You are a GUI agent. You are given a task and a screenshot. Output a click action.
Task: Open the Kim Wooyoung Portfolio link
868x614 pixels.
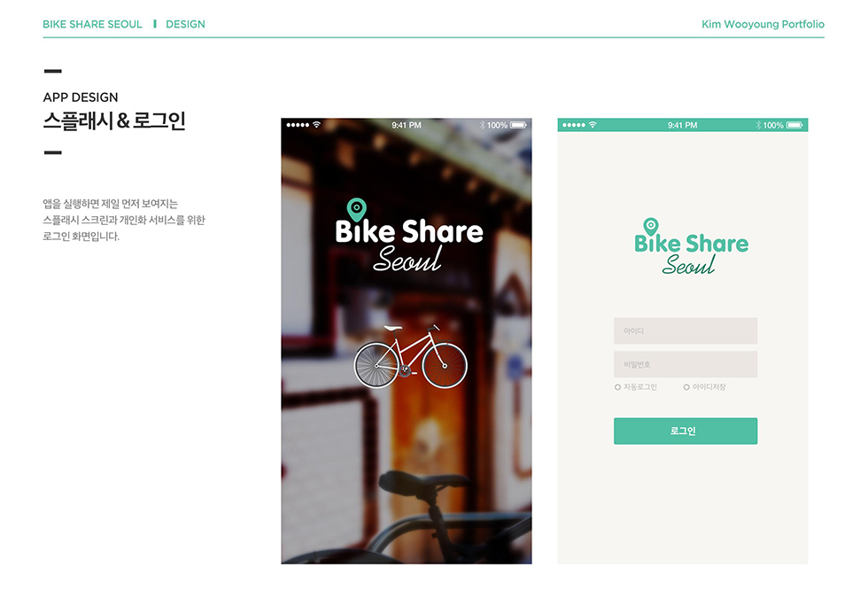763,24
